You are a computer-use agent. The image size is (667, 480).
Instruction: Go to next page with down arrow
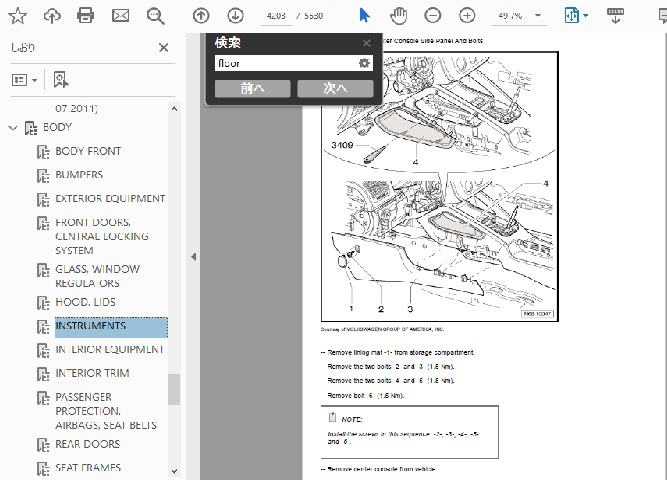tap(235, 15)
